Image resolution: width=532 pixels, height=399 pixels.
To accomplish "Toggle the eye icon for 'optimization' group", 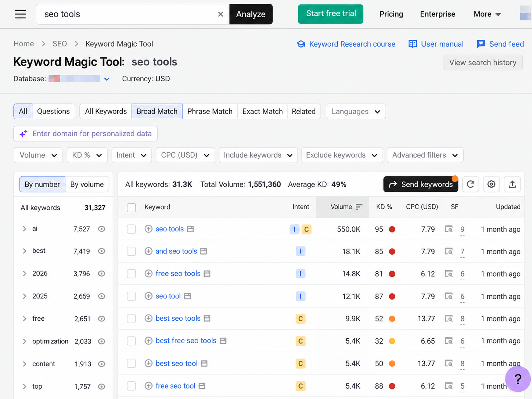I will coord(102,341).
